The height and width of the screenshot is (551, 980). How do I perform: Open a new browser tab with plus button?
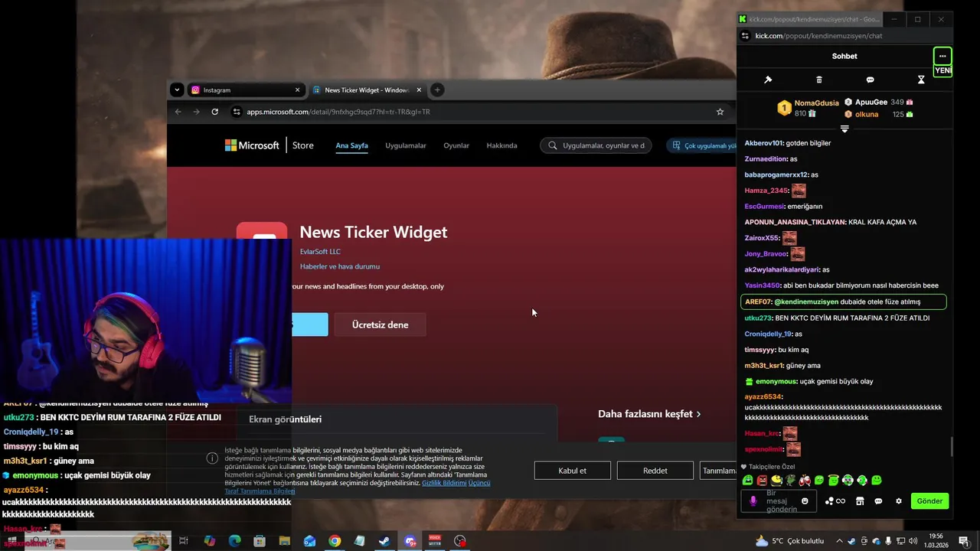[437, 90]
